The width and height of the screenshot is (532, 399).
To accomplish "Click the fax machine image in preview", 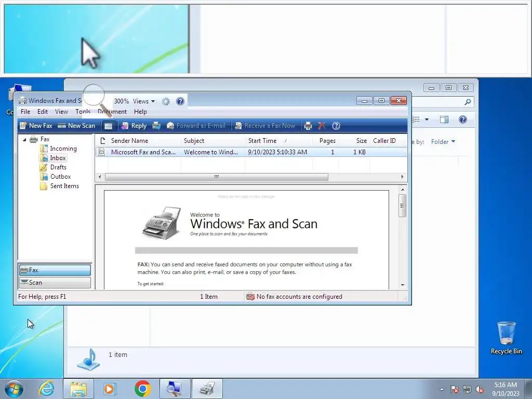I will [x=162, y=223].
